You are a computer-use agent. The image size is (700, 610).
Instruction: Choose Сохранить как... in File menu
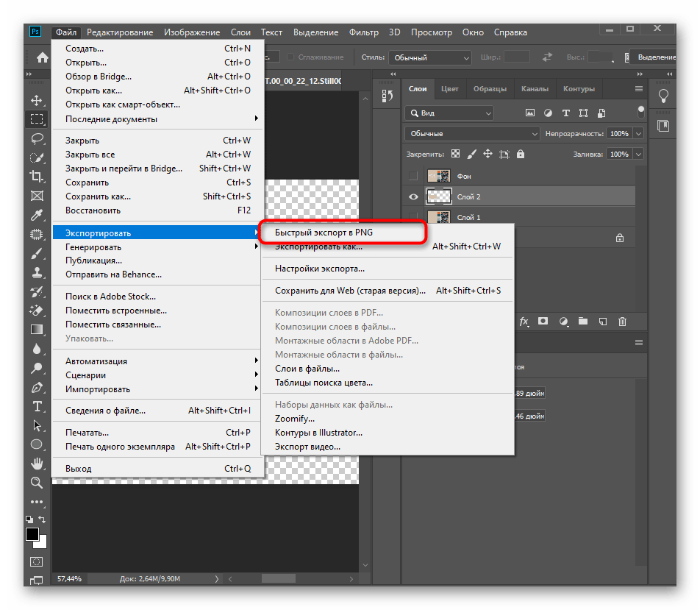tap(156, 196)
